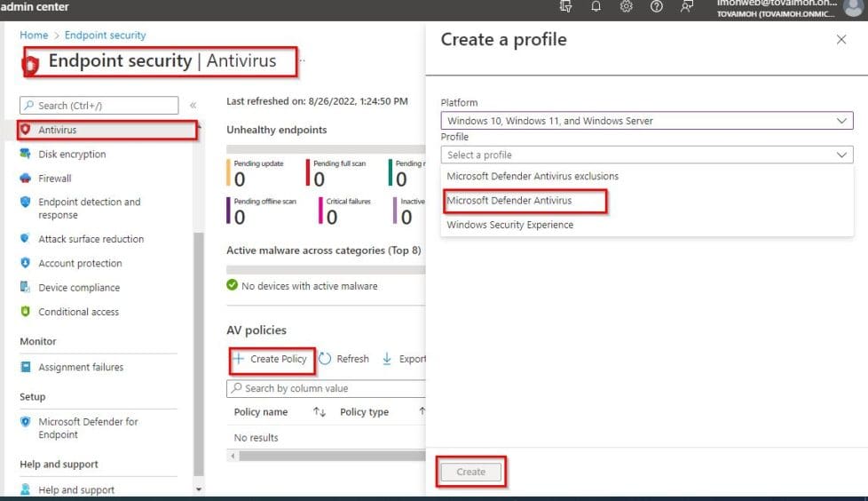This screenshot has width=868, height=501.
Task: Open the directory filter icon in header
Action: pos(565,6)
